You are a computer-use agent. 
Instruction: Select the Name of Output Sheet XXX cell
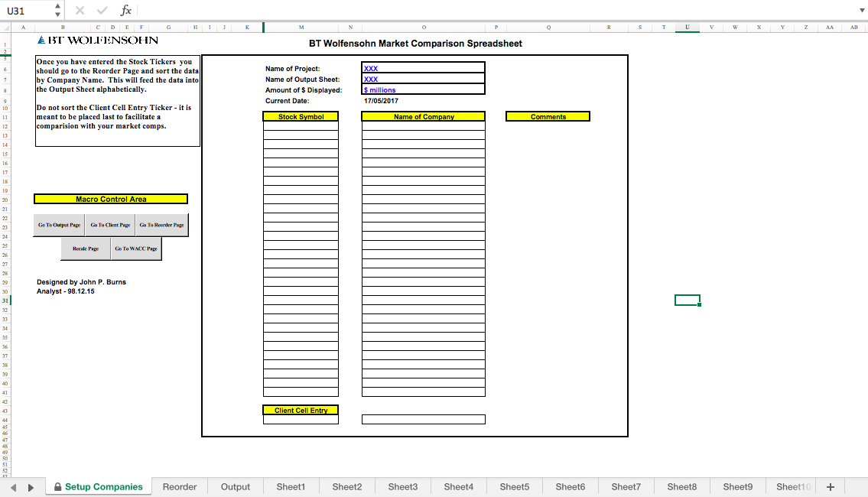pyautogui.click(x=424, y=79)
